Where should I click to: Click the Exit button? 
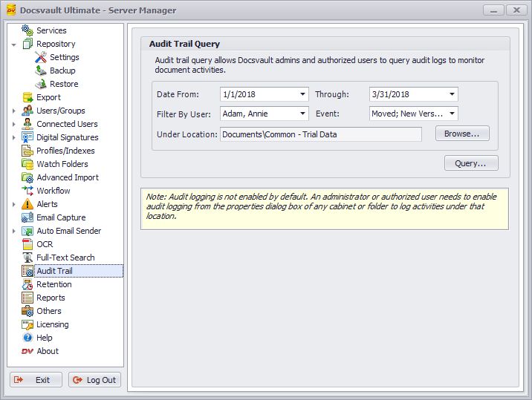click(36, 380)
